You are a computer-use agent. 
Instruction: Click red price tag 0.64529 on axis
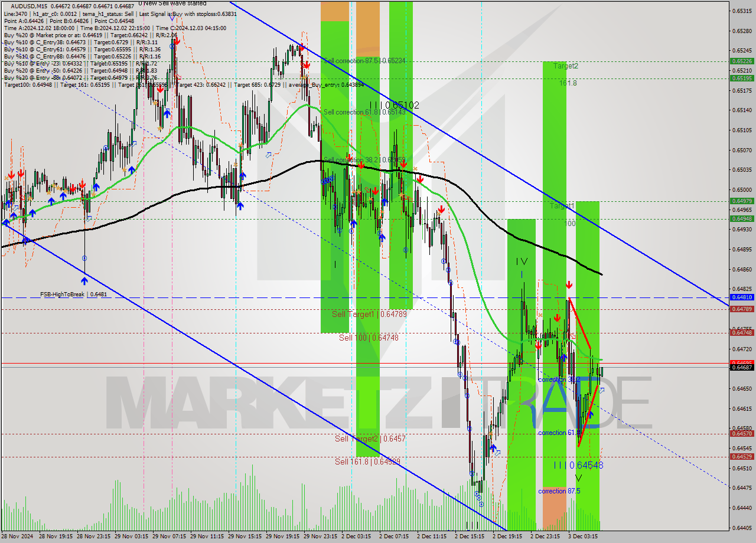click(742, 456)
